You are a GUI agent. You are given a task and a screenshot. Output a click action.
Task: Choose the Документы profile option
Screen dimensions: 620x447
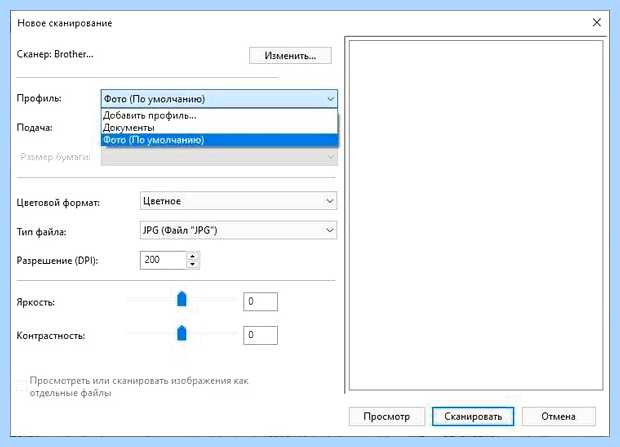(219, 128)
